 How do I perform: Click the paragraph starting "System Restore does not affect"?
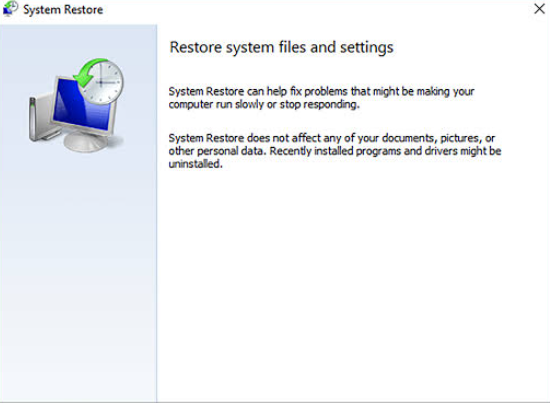335,151
